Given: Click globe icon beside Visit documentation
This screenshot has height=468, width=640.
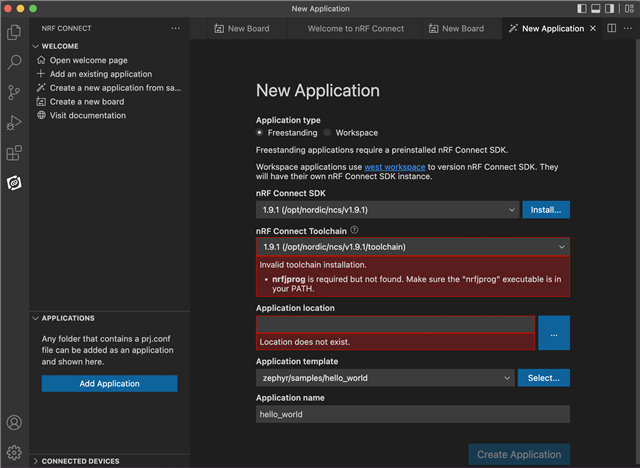Looking at the screenshot, I should (41, 115).
